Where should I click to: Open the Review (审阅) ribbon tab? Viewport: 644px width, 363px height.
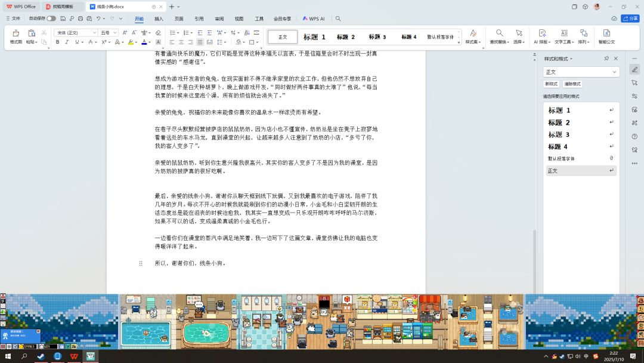click(219, 19)
